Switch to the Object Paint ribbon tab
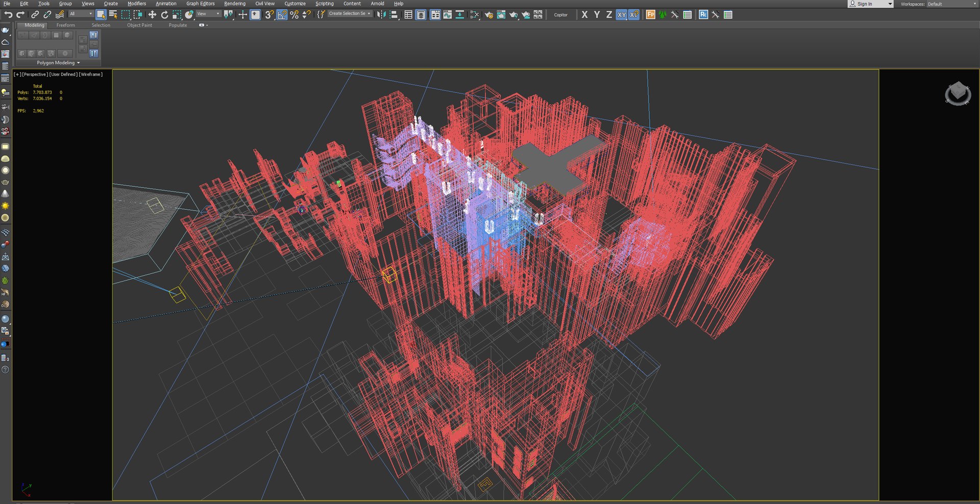 139,25
